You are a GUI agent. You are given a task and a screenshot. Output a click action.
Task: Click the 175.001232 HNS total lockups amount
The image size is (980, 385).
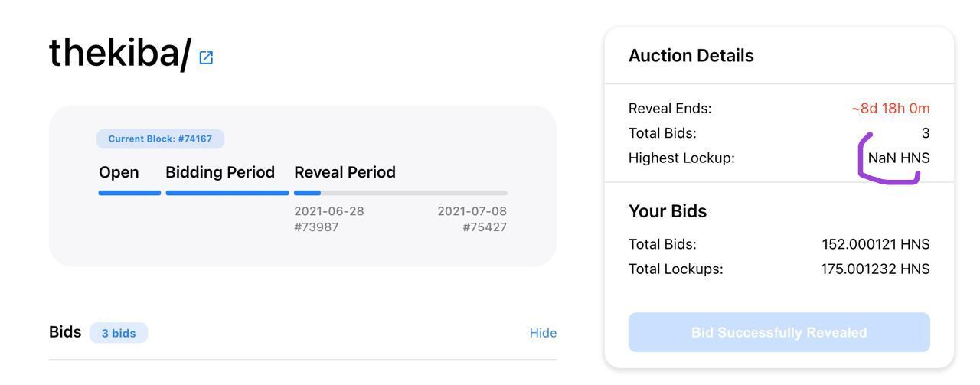pos(875,269)
